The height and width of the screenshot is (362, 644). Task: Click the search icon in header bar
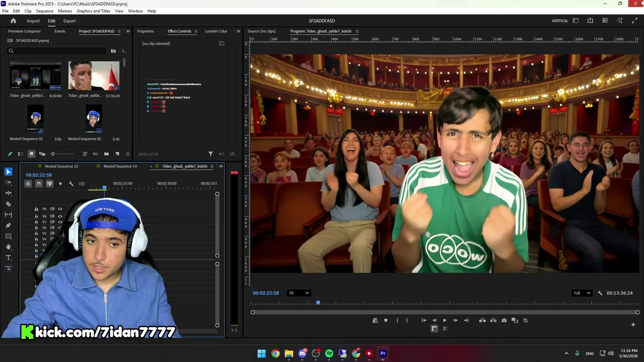pyautogui.click(x=620, y=21)
